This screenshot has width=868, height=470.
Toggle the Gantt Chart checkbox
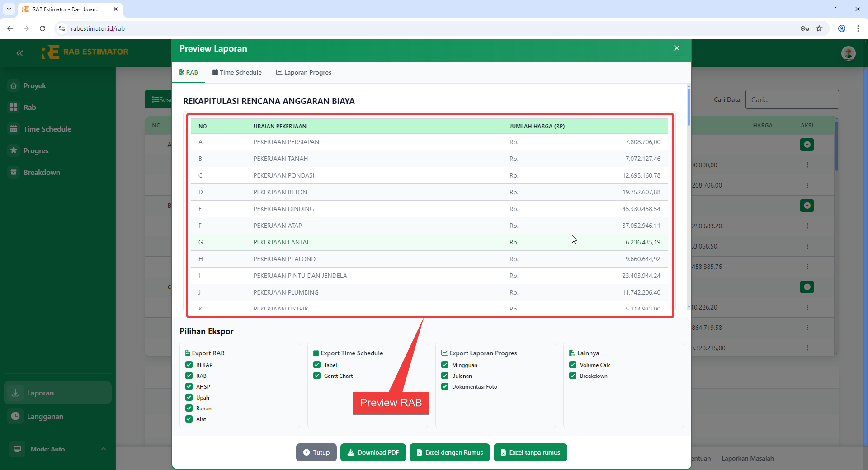(x=317, y=376)
